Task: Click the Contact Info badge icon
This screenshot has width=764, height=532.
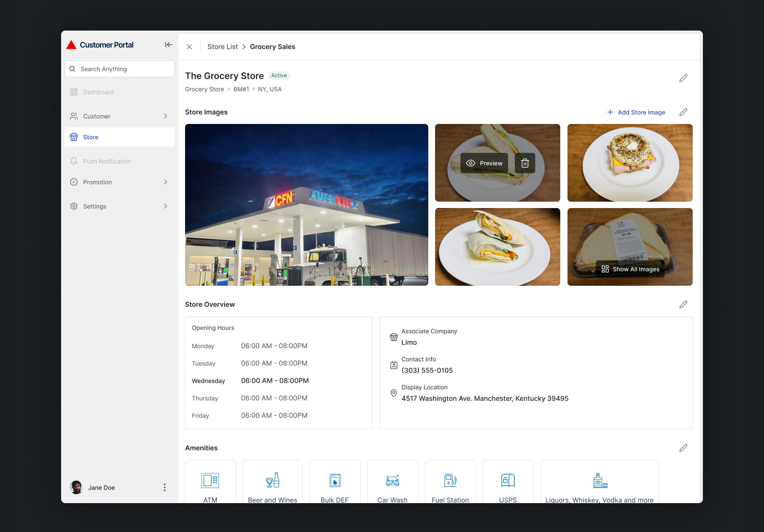Action: (394, 365)
